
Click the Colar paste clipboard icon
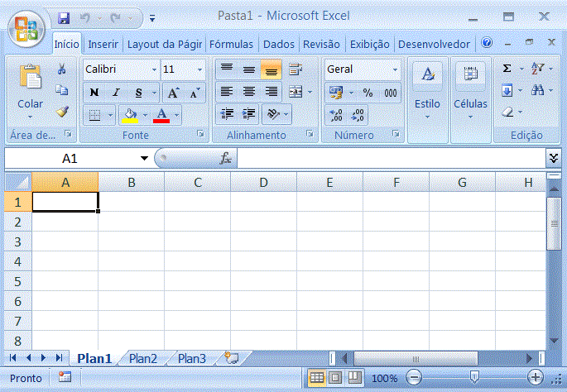click(31, 76)
